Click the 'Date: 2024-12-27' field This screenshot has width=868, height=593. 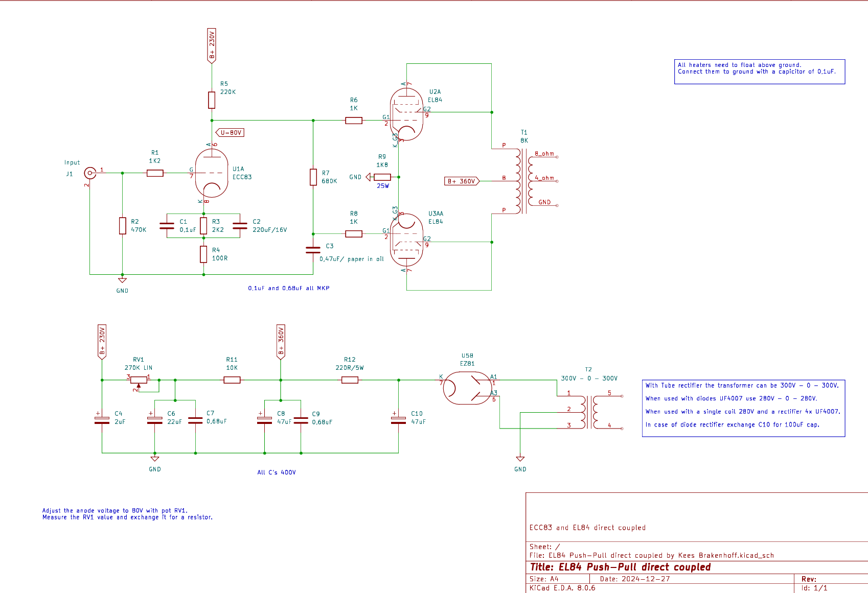(635, 579)
